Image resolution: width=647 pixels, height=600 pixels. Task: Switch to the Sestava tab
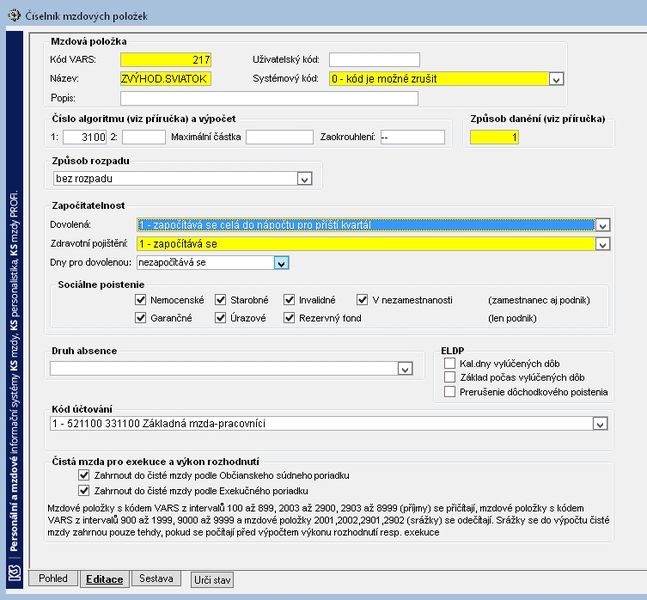(156, 578)
